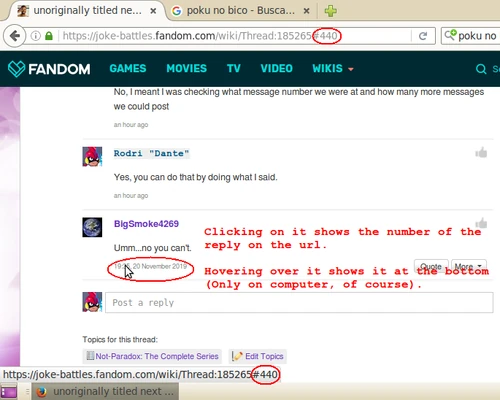Open the More dropdown on BigSmoke4269's reply
This screenshot has width=500, height=400.
point(469,266)
